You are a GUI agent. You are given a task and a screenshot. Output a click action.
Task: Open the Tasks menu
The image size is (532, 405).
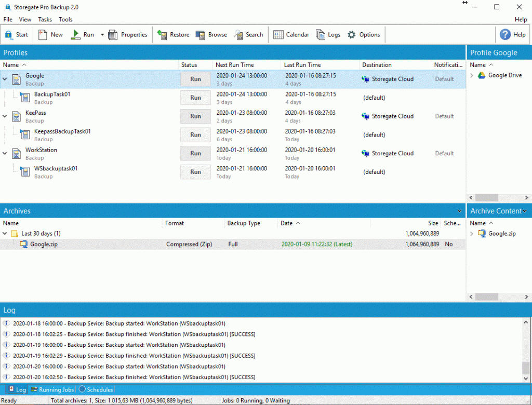click(45, 19)
